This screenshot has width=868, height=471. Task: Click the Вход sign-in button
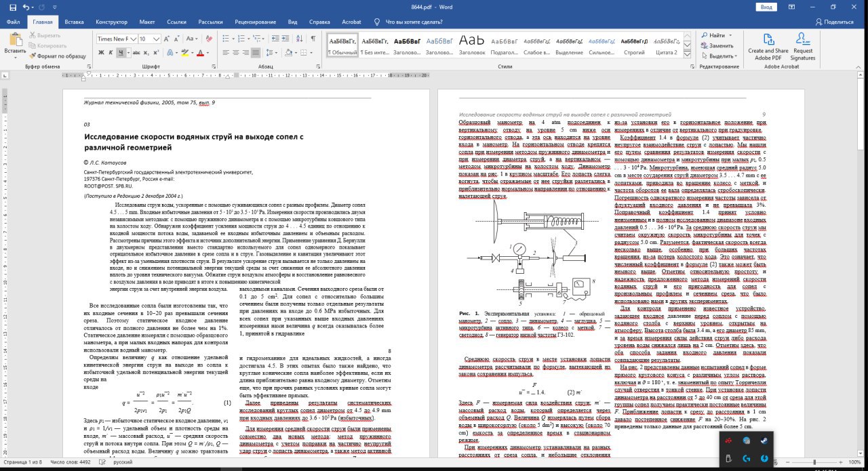766,7
